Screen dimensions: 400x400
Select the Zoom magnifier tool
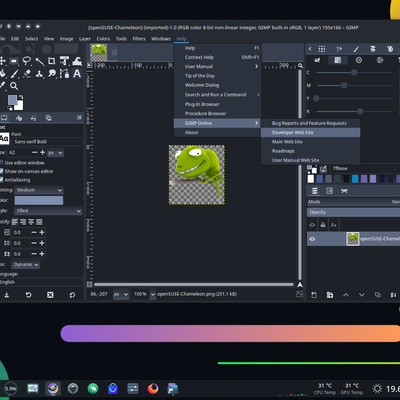tap(14, 86)
